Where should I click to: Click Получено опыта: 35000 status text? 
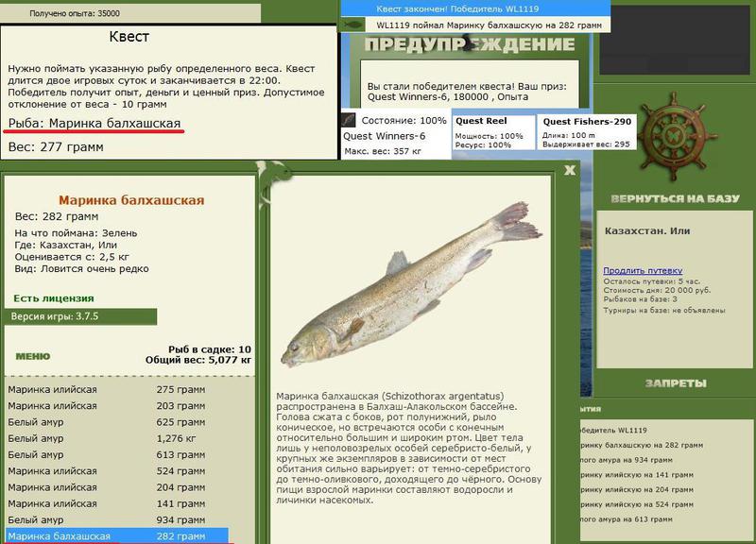(x=75, y=13)
